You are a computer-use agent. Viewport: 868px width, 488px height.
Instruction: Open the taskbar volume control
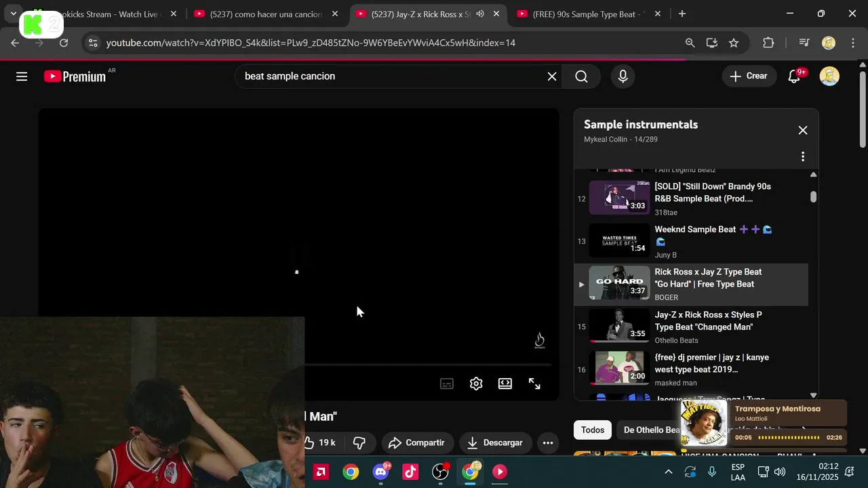(x=780, y=472)
